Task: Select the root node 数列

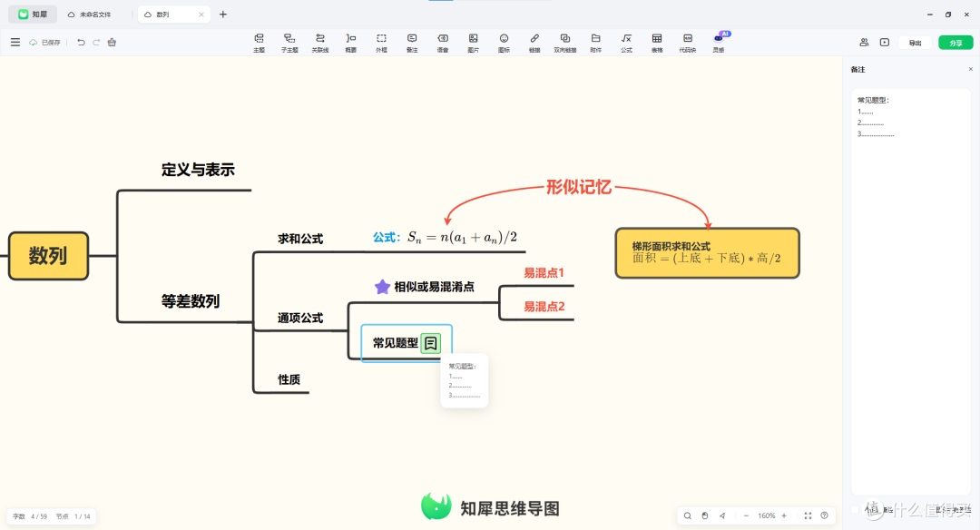Action: click(x=48, y=256)
